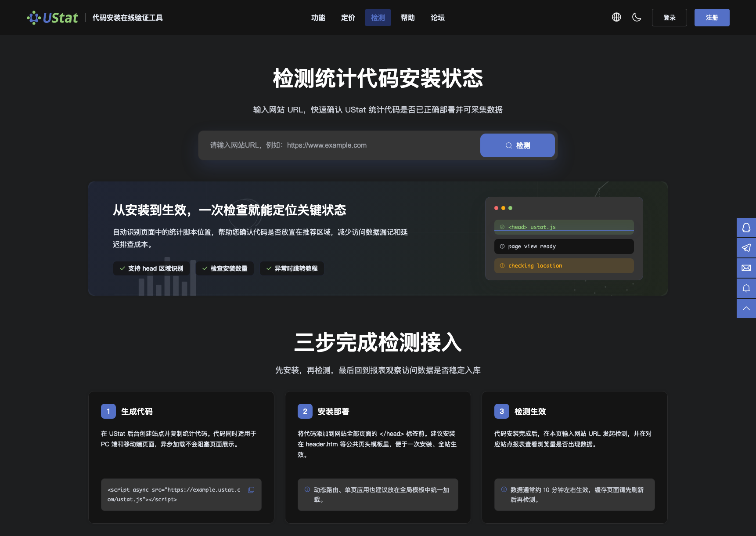Click the step number 2 badge

coord(305,411)
